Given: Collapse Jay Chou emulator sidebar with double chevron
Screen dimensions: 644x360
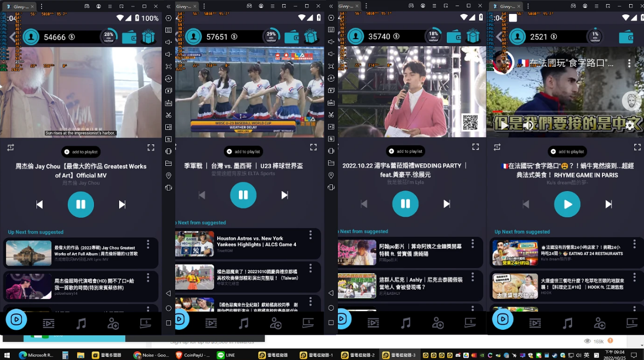Looking at the screenshot, I should [168, 7].
